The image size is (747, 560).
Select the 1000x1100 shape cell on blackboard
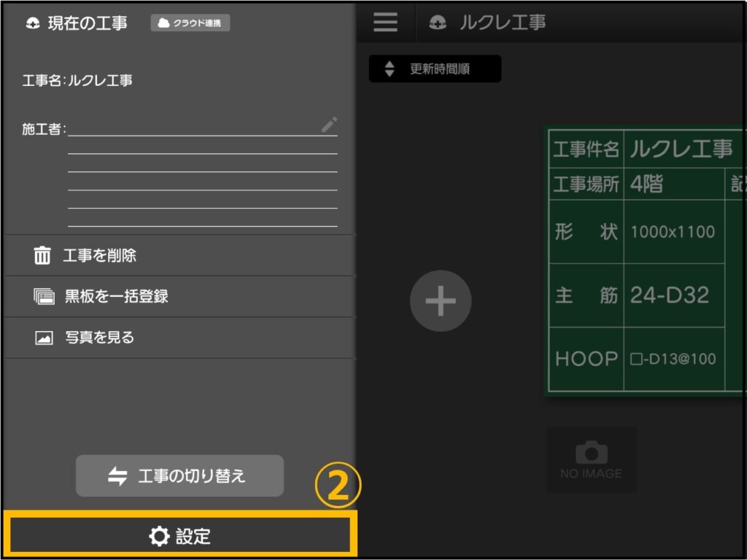[673, 232]
